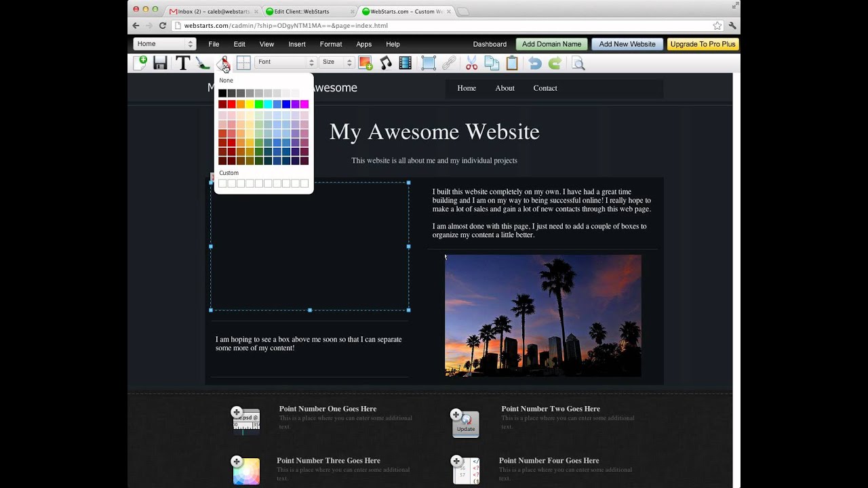The image size is (868, 488).
Task: Switch to the Inbox Gmail tab
Action: coord(213,12)
